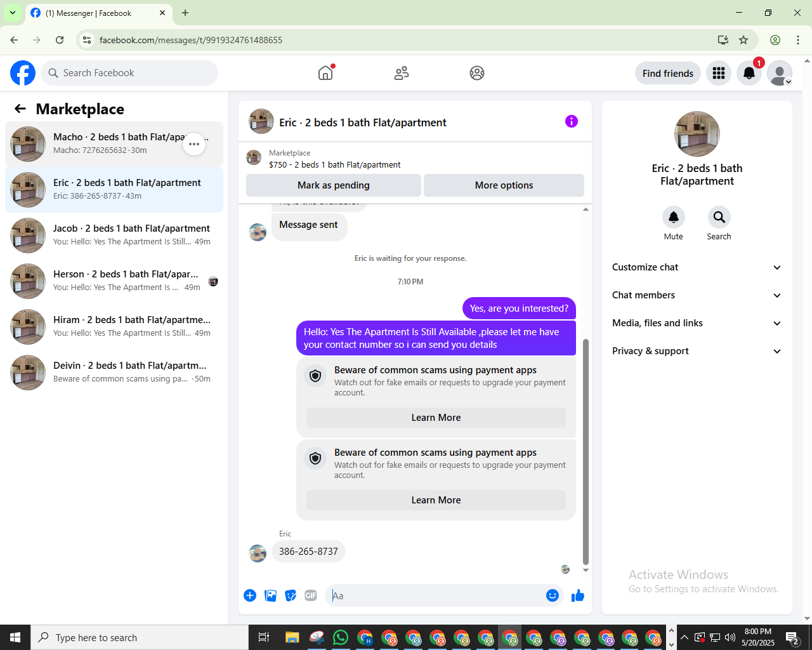Send a thumbs-up like
Image resolution: width=812 pixels, height=650 pixels.
[578, 595]
